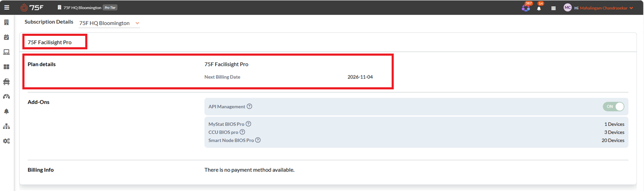This screenshot has height=191, width=644.
Task: Open the 75F HQ Bloomington site dropdown
Action: (x=109, y=23)
